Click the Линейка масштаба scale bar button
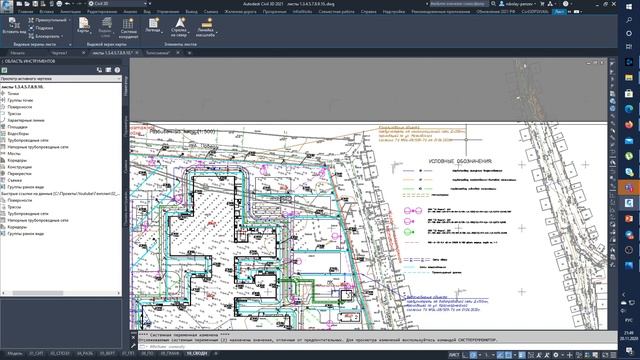 click(x=205, y=27)
